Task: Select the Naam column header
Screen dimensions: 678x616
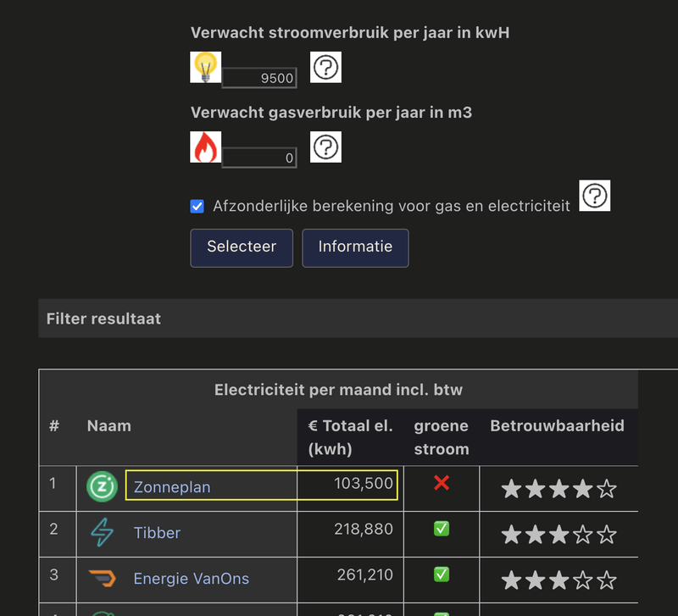Action: [x=109, y=426]
